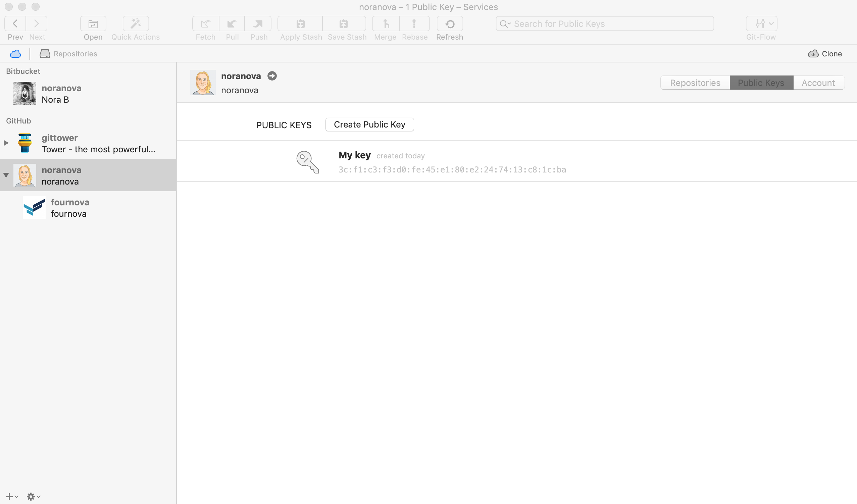Click the Refresh toolbar icon
This screenshot has height=504, width=857.
click(449, 24)
